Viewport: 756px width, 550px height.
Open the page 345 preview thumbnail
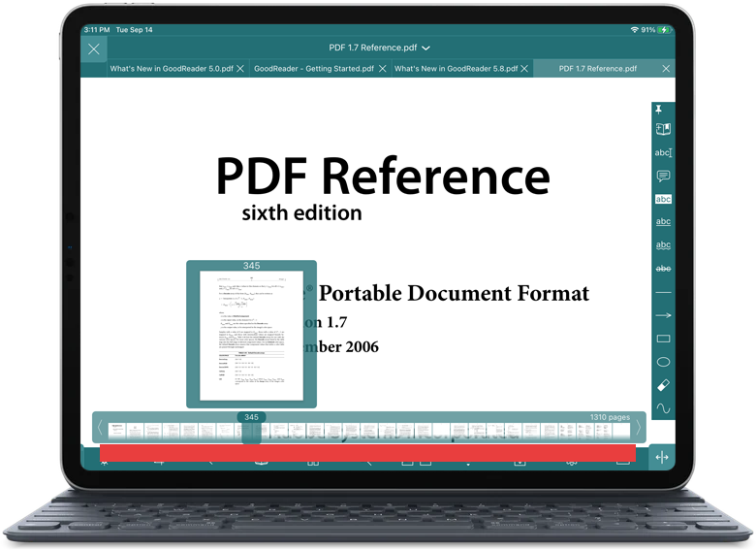(x=251, y=336)
